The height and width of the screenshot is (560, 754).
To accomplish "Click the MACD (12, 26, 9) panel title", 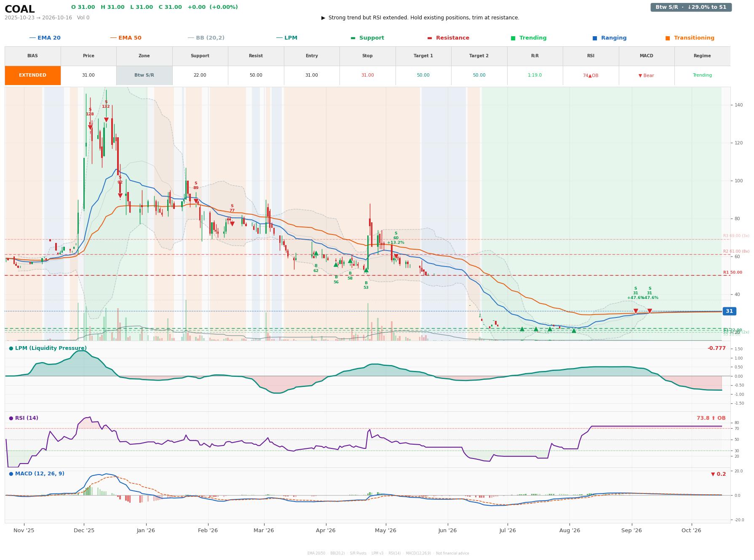I will (x=37, y=474).
